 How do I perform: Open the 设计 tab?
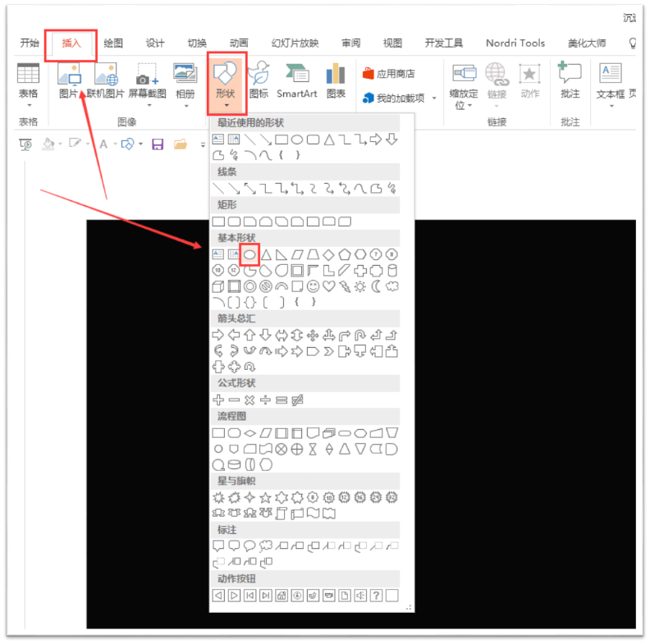155,43
